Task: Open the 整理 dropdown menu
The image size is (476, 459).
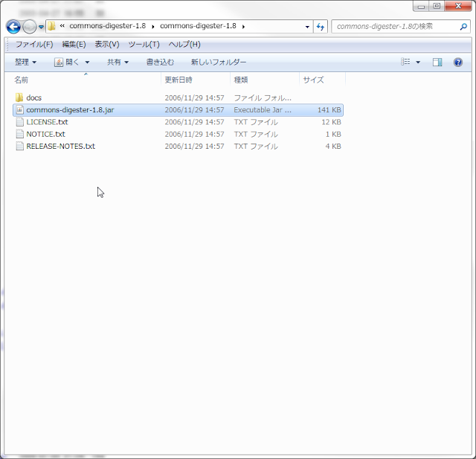Action: (25, 62)
